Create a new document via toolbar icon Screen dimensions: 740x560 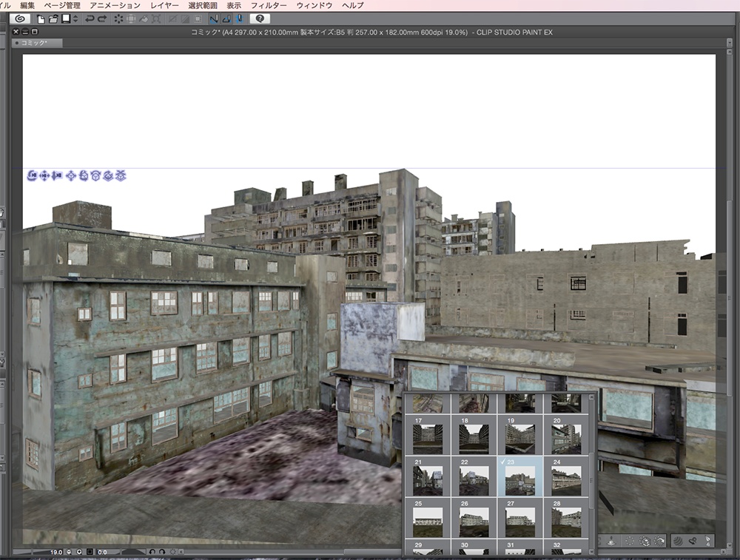41,18
